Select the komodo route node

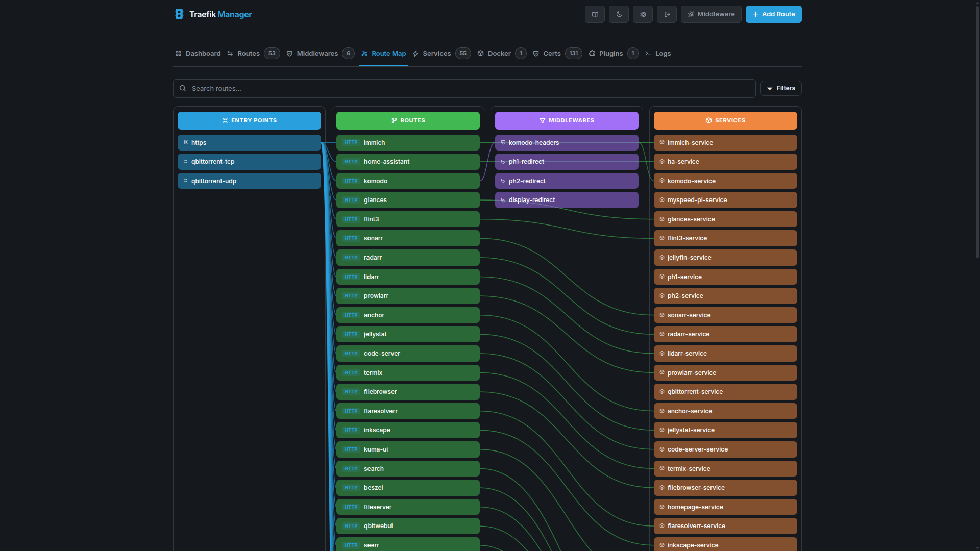click(x=408, y=181)
